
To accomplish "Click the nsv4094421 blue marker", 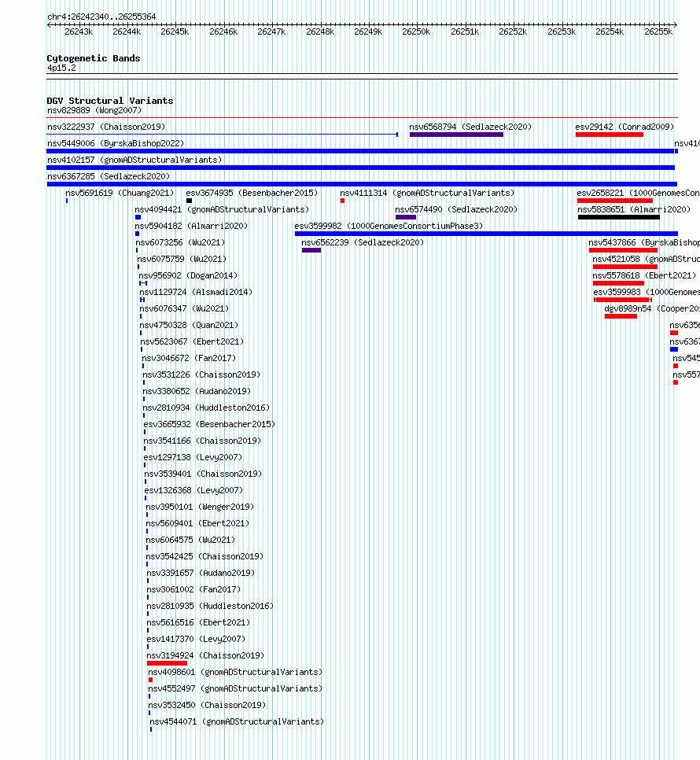I will tap(138, 217).
